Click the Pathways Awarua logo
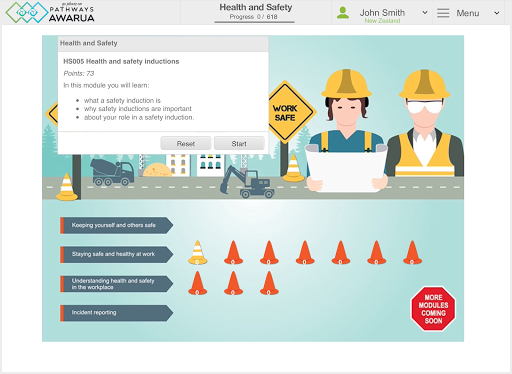 point(50,12)
